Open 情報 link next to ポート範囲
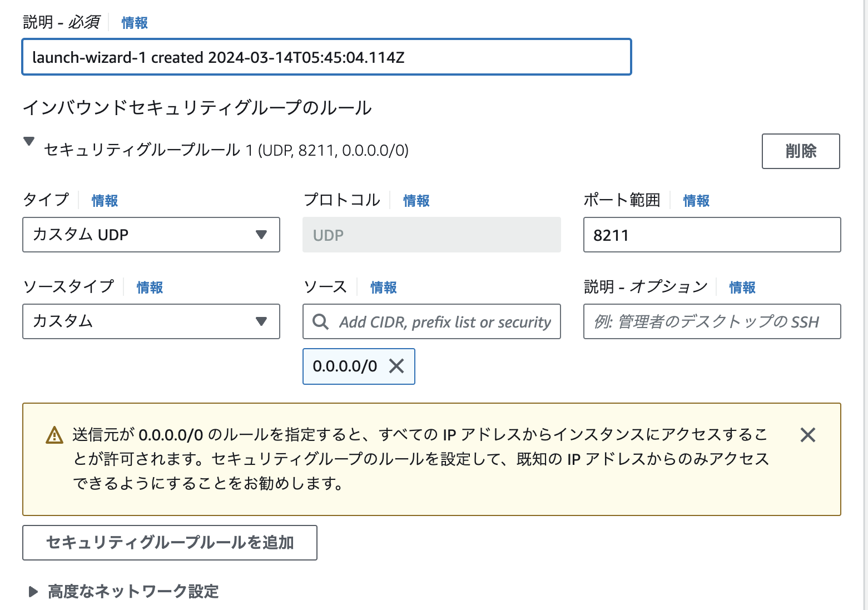 [696, 201]
